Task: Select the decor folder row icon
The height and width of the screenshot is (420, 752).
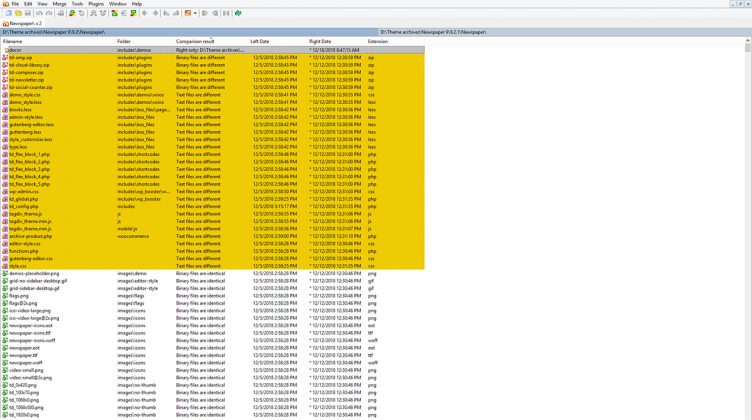Action: pos(5,49)
